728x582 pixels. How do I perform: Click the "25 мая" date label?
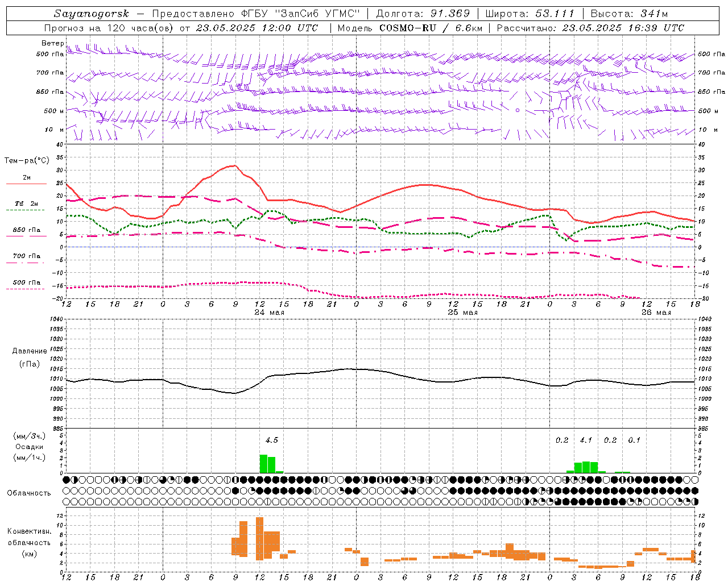pos(462,313)
